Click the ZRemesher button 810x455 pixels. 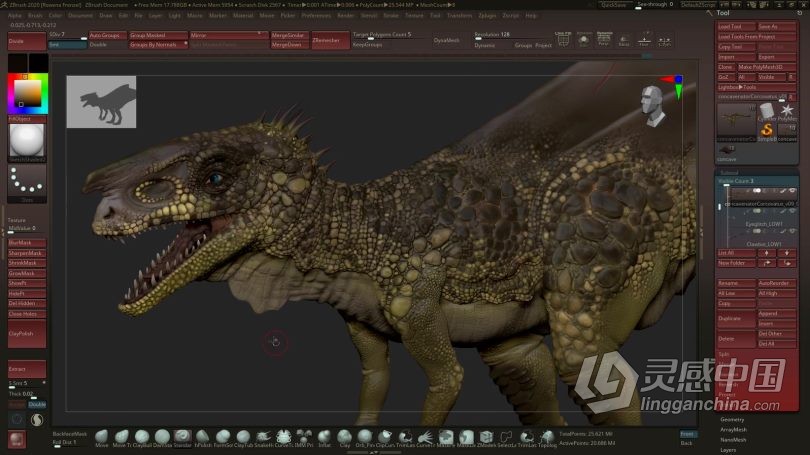tap(330, 40)
